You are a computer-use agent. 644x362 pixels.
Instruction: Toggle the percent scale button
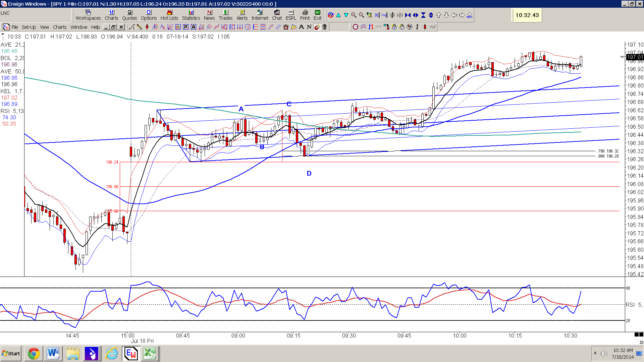click(377, 15)
